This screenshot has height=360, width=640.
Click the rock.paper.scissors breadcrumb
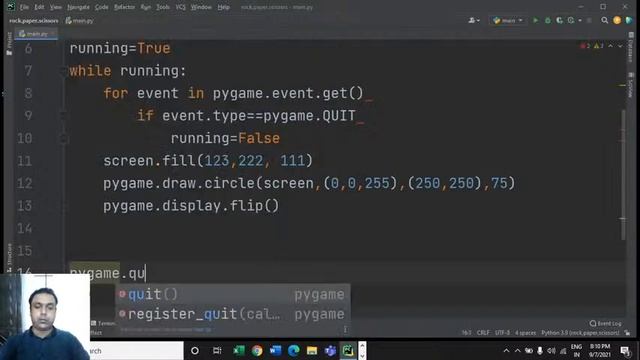(34, 20)
